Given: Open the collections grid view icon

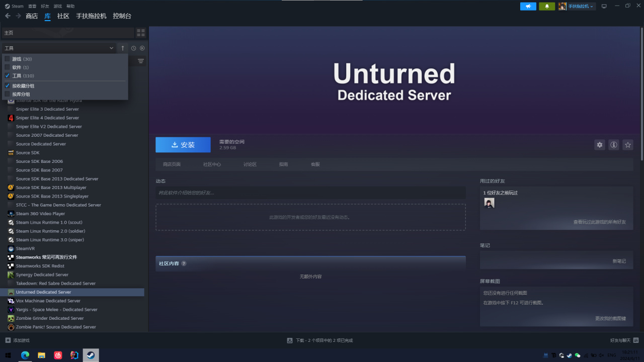Looking at the screenshot, I should click(141, 33).
